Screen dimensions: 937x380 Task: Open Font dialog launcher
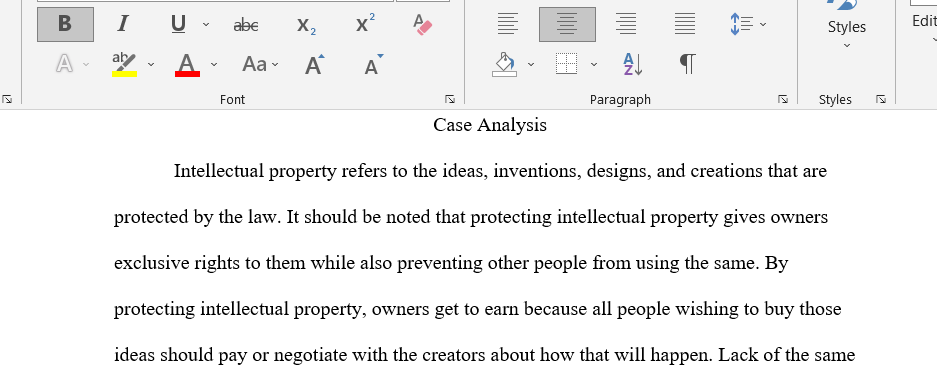[450, 100]
